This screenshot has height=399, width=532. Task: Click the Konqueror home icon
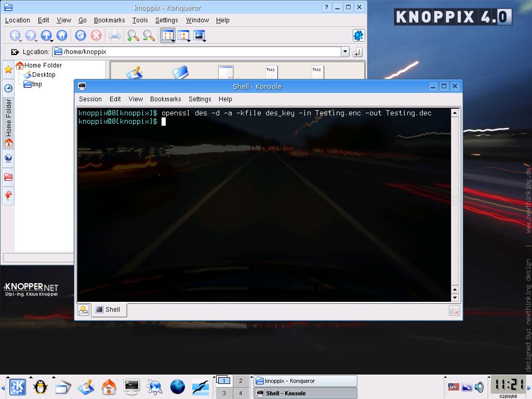point(62,35)
